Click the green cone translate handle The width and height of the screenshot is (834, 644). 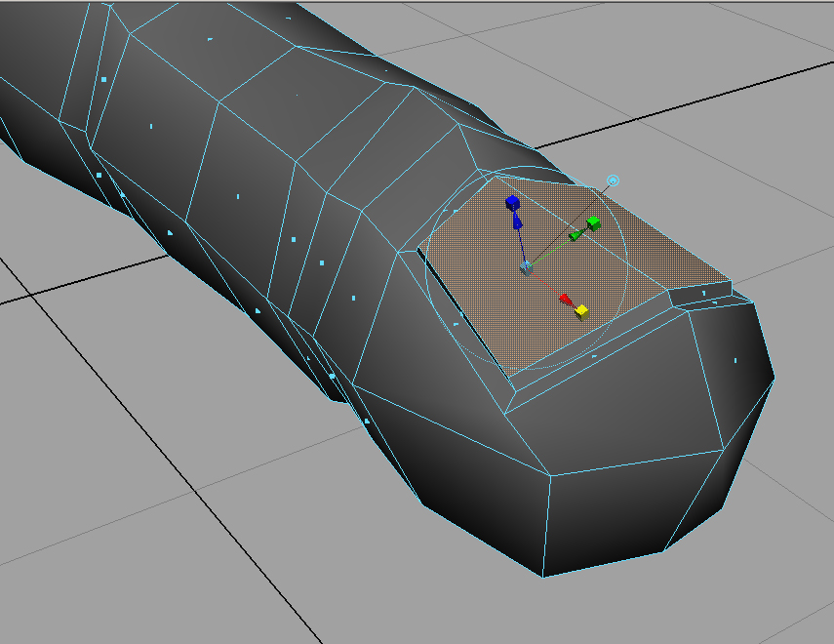point(576,235)
